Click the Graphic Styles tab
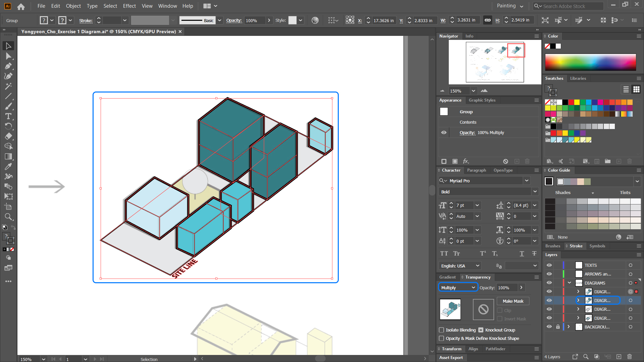The image size is (644, 362). 482,100
